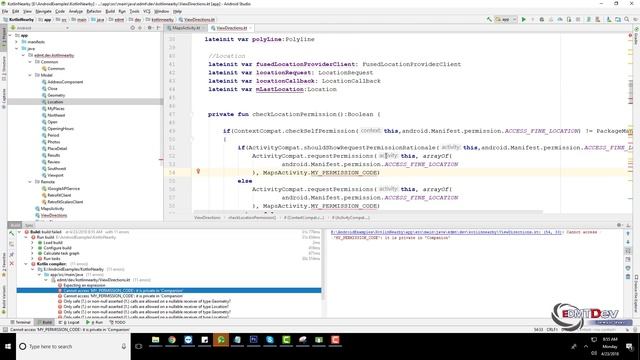Open the TODO tool window

(117, 322)
